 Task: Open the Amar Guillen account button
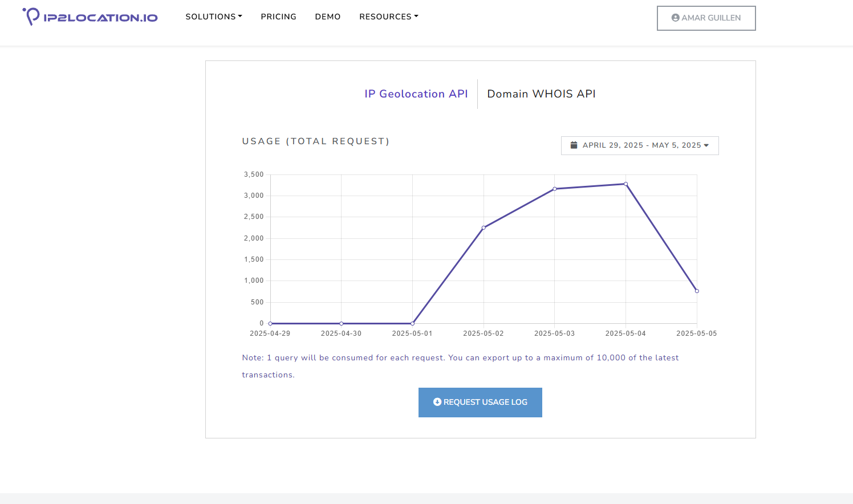[x=706, y=18]
